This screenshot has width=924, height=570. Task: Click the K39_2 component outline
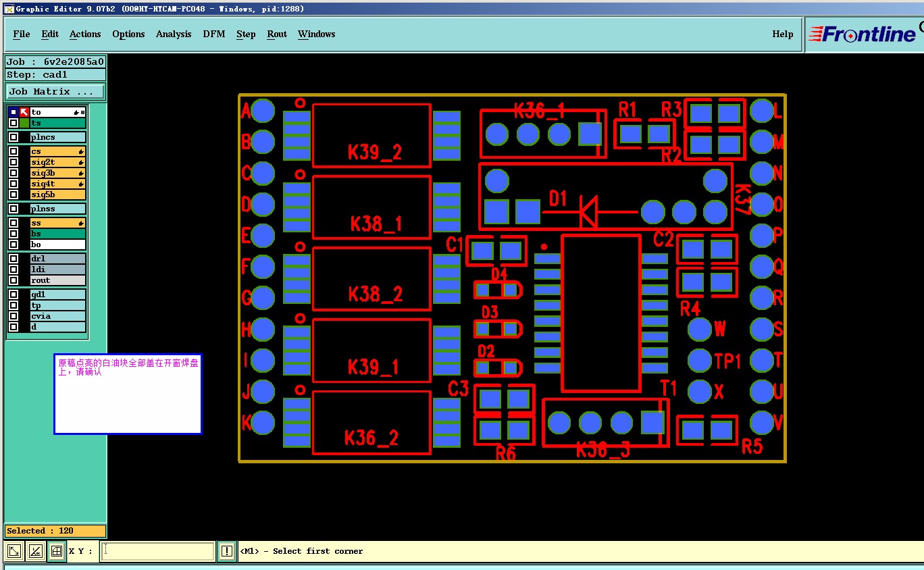pyautogui.click(x=371, y=135)
